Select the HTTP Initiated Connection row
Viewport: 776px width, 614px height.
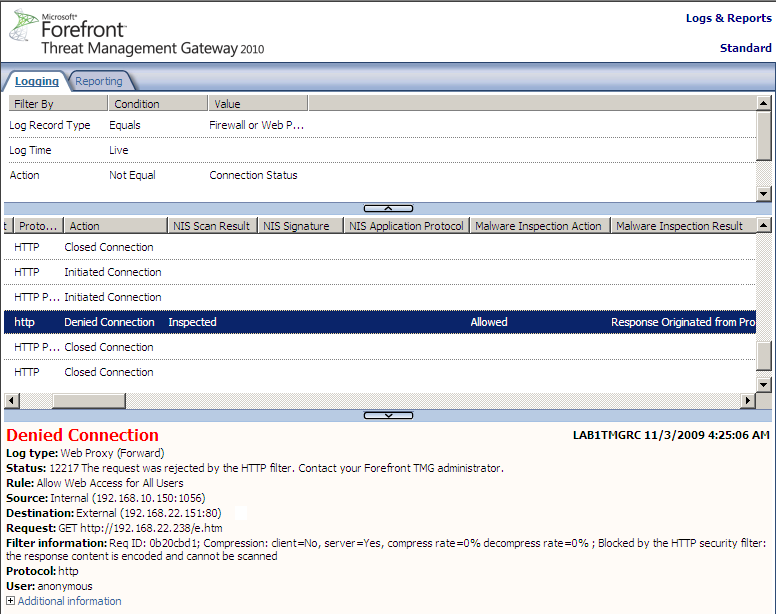pos(380,272)
